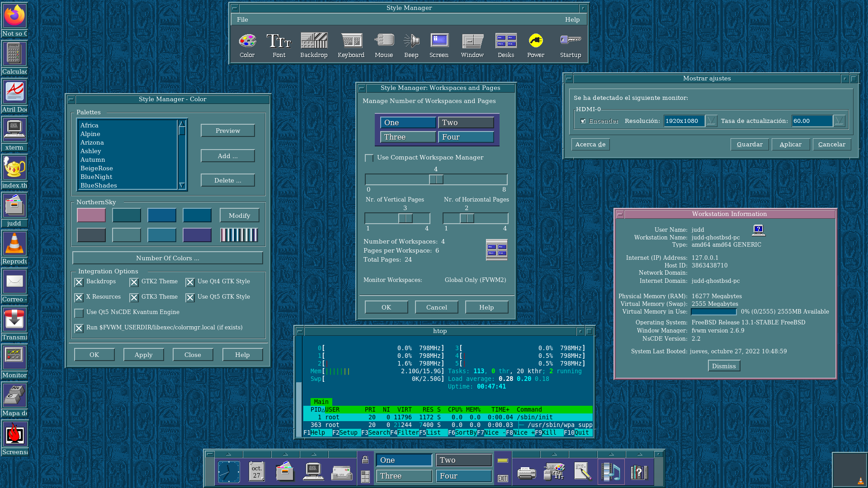Image resolution: width=868 pixels, height=488 pixels.
Task: Expand the subpanel arrow above the clock icon
Action: (228, 454)
